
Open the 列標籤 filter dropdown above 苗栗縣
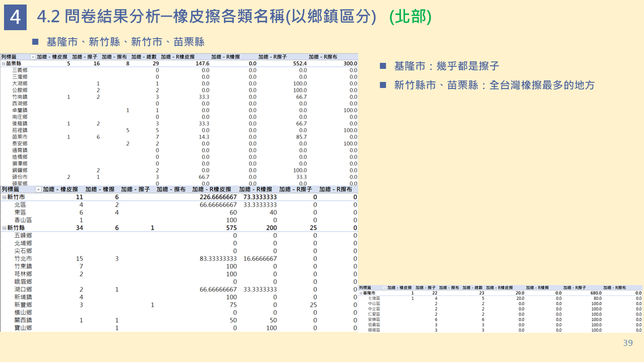point(33,57)
